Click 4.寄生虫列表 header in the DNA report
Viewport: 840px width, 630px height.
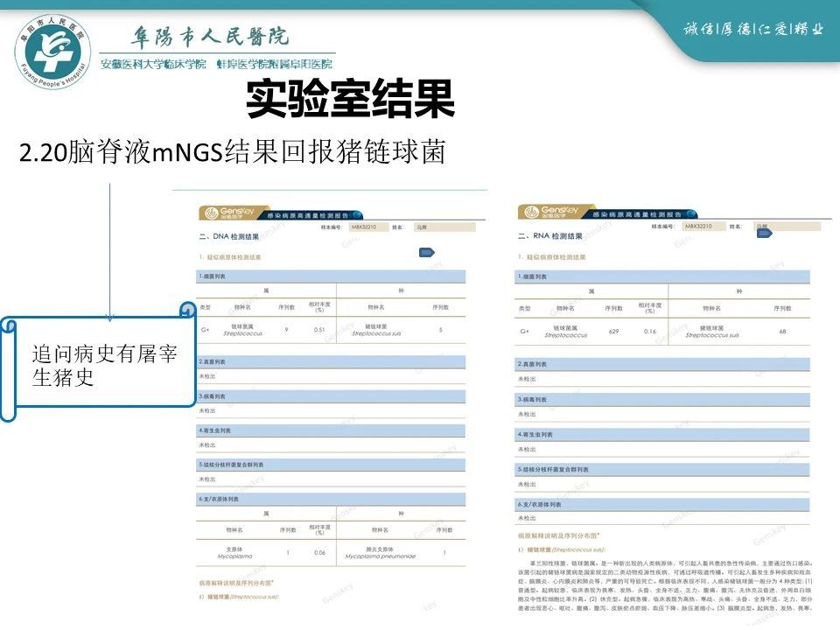click(x=331, y=430)
